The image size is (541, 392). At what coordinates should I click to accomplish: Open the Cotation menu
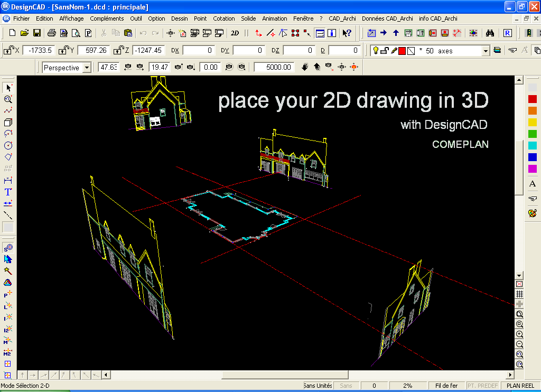click(x=224, y=18)
